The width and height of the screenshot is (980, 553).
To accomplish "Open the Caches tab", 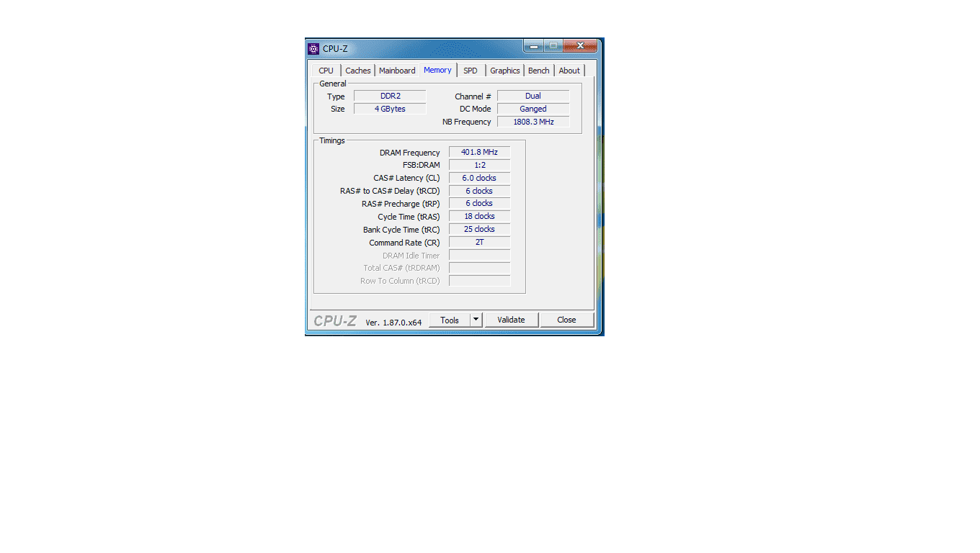I will (358, 71).
